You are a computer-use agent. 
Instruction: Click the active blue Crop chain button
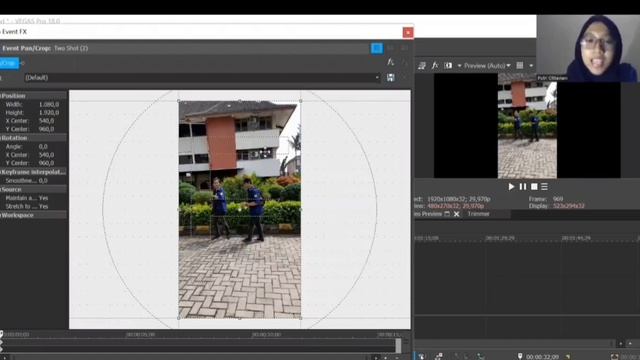tap(9, 63)
